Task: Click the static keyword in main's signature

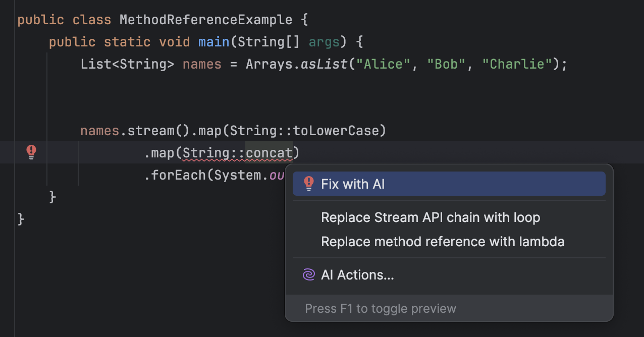Action: click(127, 42)
